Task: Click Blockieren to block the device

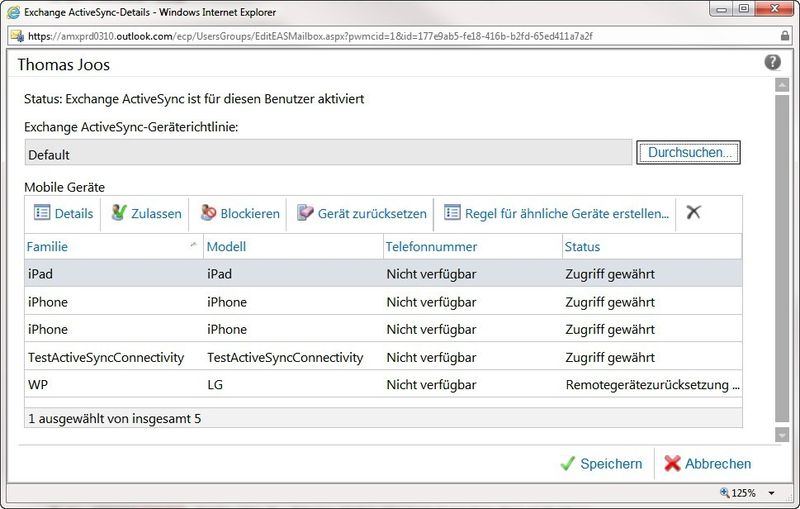Action: 240,213
